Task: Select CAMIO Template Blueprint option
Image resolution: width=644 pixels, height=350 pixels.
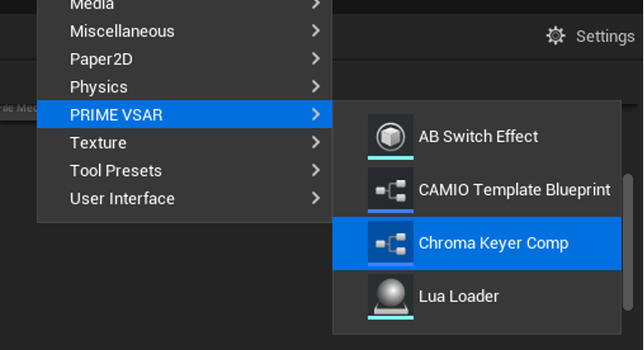Action: click(x=514, y=190)
